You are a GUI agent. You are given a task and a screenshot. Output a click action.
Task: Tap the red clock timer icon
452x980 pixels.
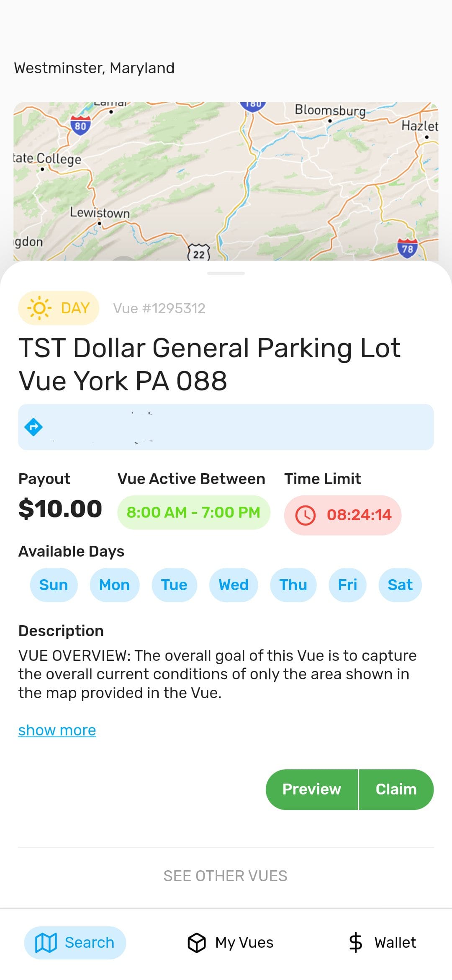[306, 515]
